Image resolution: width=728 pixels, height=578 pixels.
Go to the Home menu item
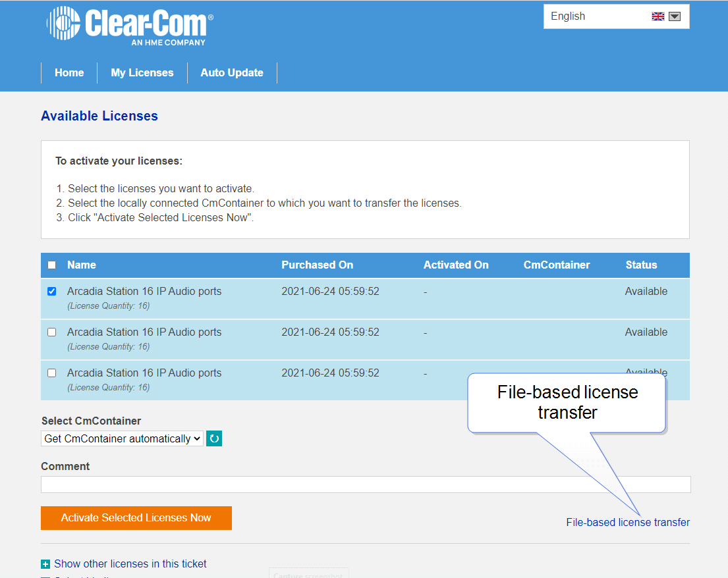pos(69,73)
